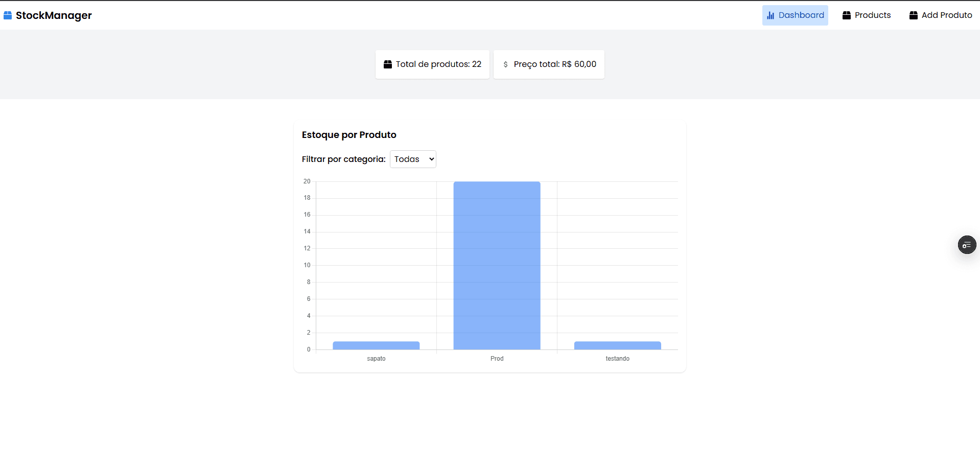Click the testando bar in the chart
The width and height of the screenshot is (980, 468).
(x=617, y=344)
